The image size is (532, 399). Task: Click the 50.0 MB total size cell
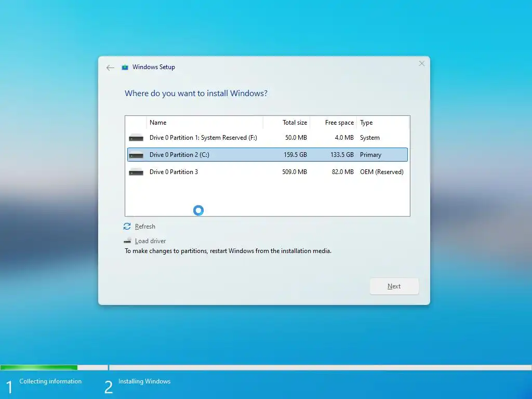296,137
